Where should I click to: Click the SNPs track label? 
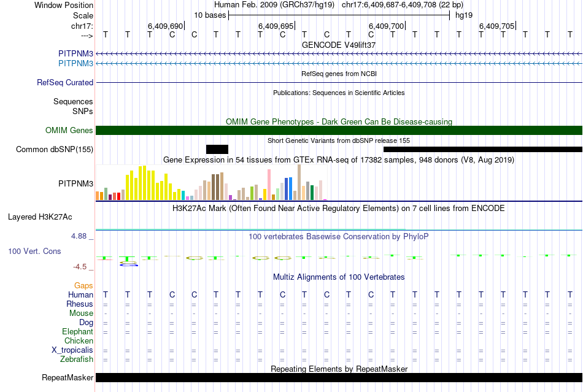(x=83, y=111)
